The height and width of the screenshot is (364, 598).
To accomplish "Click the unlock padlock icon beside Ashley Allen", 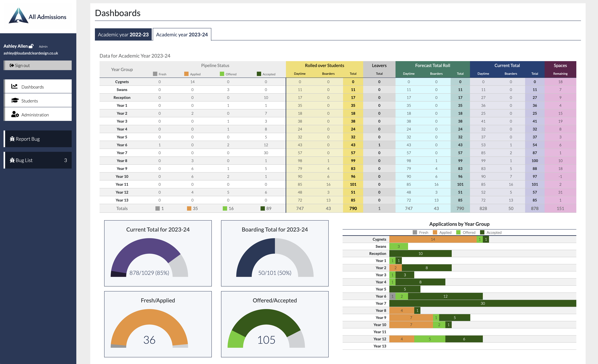I will [31, 46].
